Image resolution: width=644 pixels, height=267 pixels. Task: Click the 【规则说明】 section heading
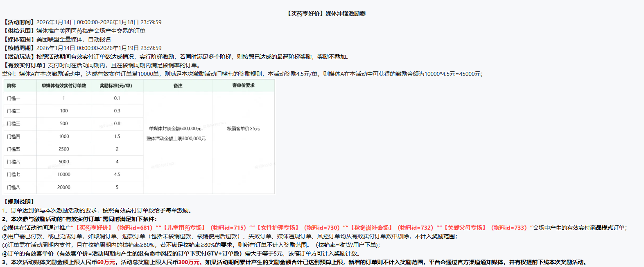click(x=19, y=202)
